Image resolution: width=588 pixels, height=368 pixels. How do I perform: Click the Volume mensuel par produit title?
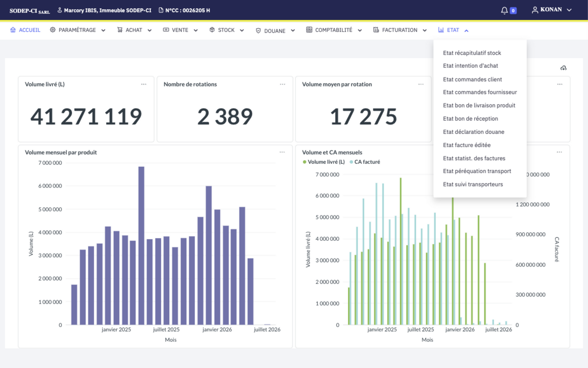pyautogui.click(x=61, y=153)
